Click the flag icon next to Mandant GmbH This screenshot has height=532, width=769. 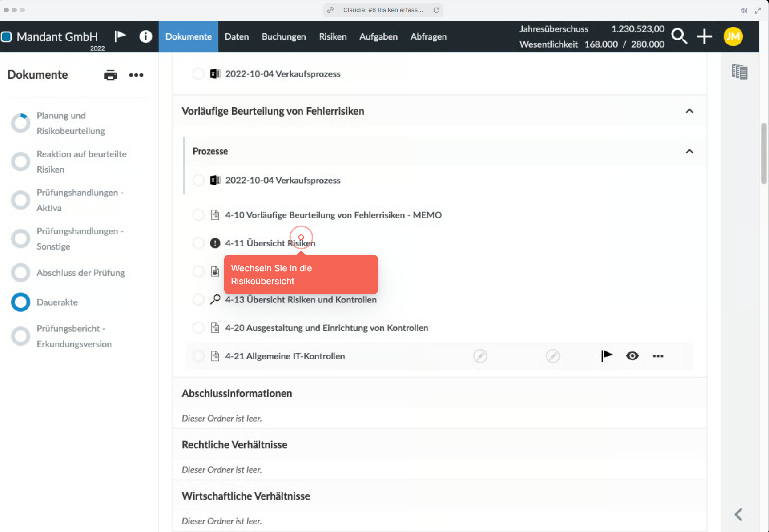tap(120, 36)
